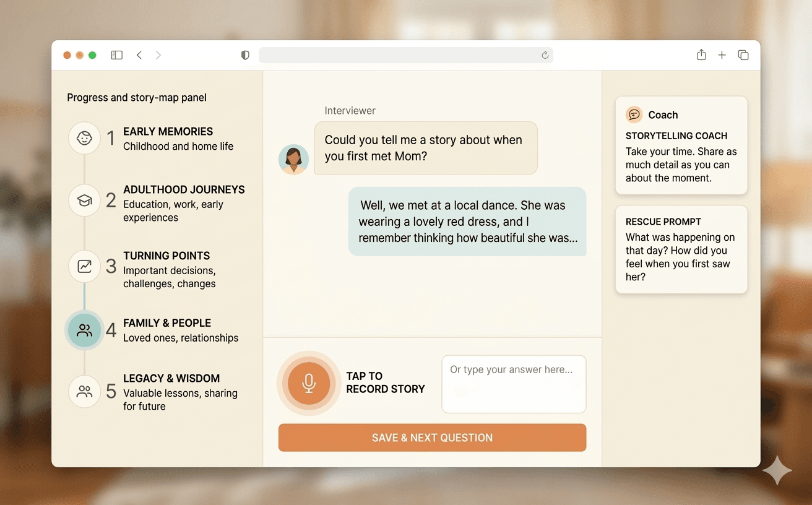The width and height of the screenshot is (812, 505).
Task: Open the Adulthood Journeys graduation-cap icon
Action: tap(84, 201)
